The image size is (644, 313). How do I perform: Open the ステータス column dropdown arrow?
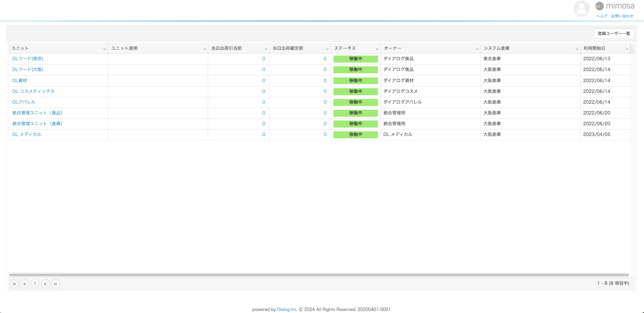point(377,49)
